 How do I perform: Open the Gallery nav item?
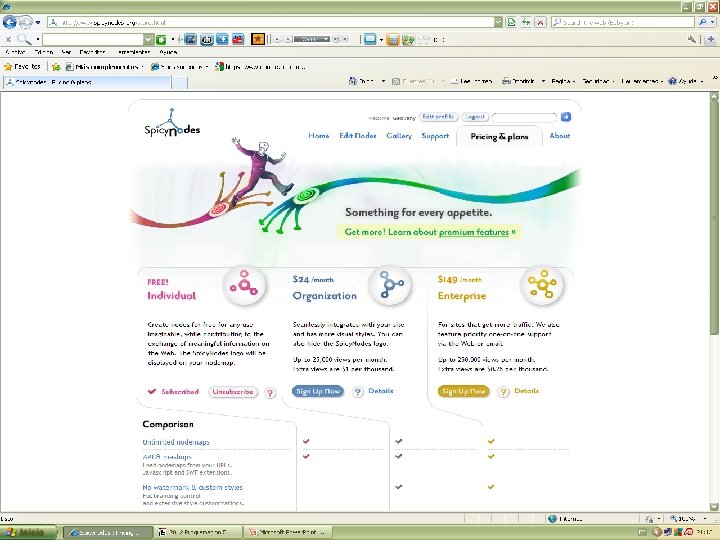click(399, 136)
